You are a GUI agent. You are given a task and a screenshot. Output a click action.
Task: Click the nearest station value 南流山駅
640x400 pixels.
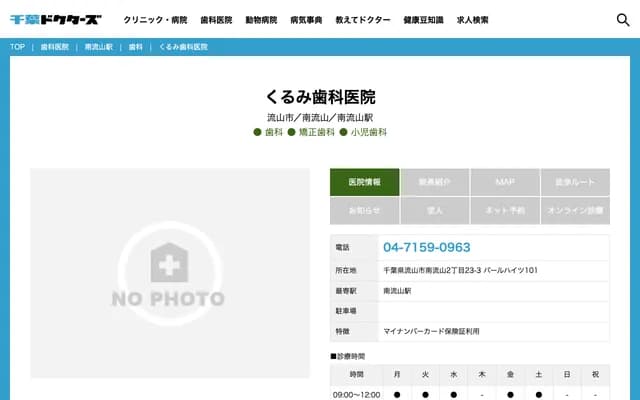point(397,291)
